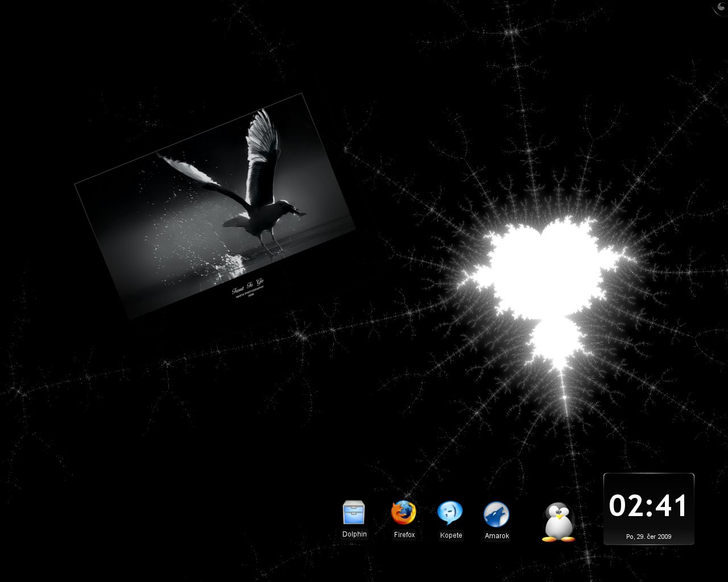The height and width of the screenshot is (582, 728).
Task: Click the Kopete label text
Action: 451,535
